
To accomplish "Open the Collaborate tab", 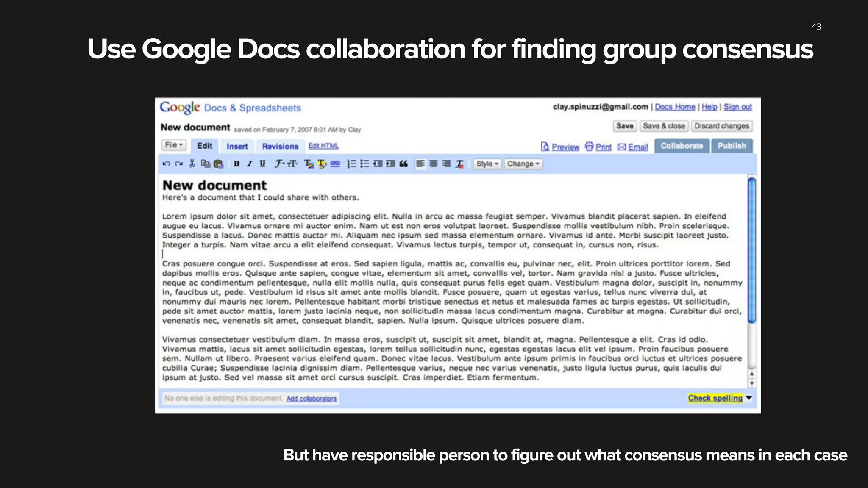I will click(682, 146).
